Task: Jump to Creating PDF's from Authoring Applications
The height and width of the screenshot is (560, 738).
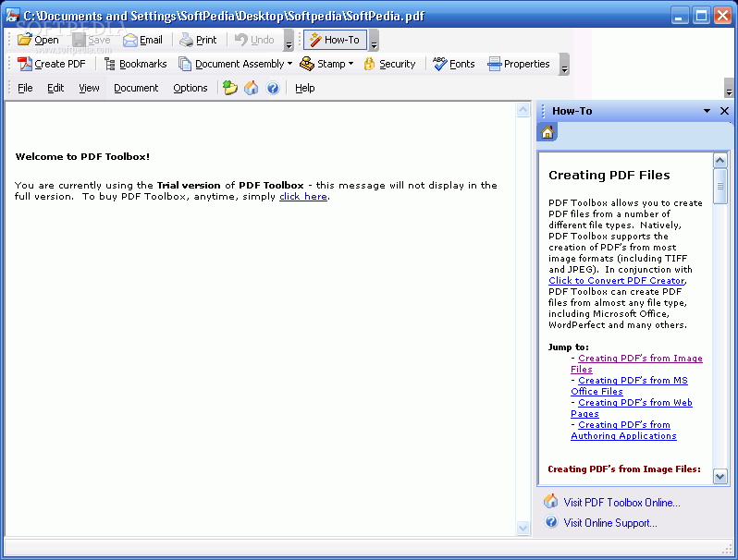Action: [x=623, y=431]
